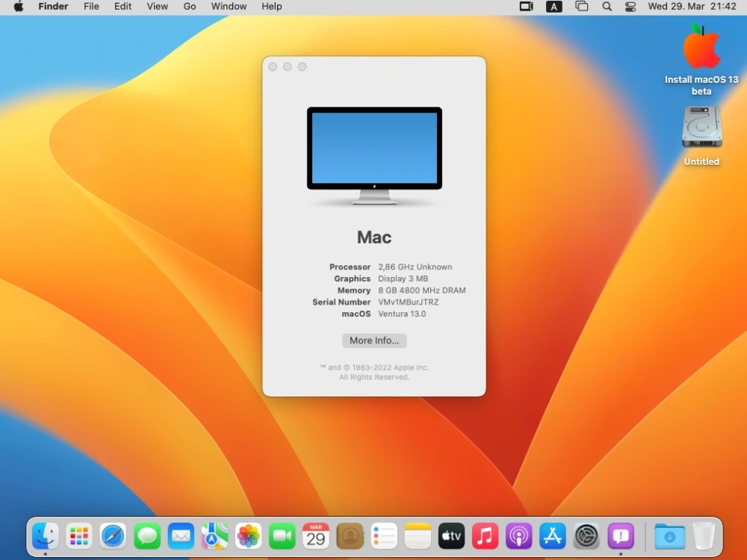The image size is (747, 560).
Task: Click the date and time in menu bar
Action: pyautogui.click(x=692, y=7)
